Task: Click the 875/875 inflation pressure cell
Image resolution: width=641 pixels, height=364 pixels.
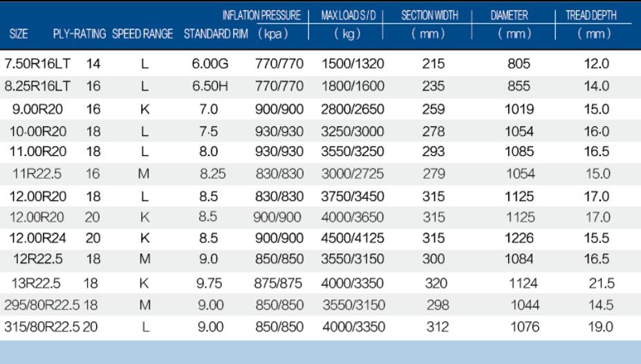Action: tap(279, 284)
